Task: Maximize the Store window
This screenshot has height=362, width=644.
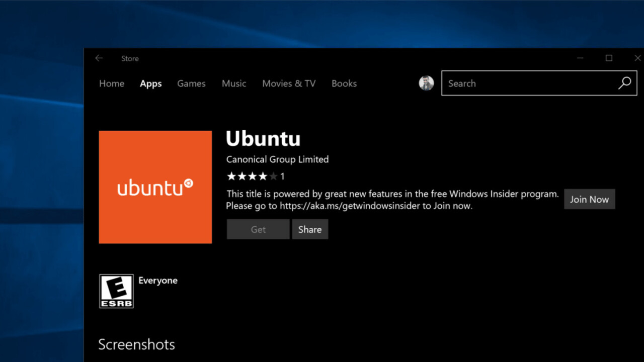Action: [x=609, y=58]
